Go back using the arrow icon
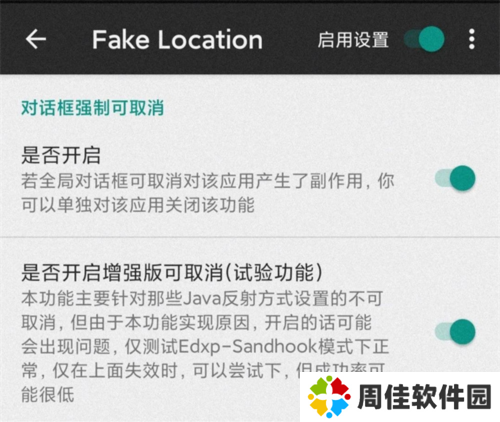Screen dimensions: 500x422 point(36,39)
